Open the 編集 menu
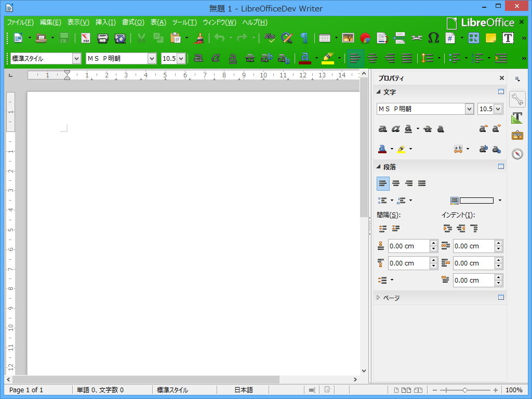Screen dimensions: 532x399 click(50, 22)
